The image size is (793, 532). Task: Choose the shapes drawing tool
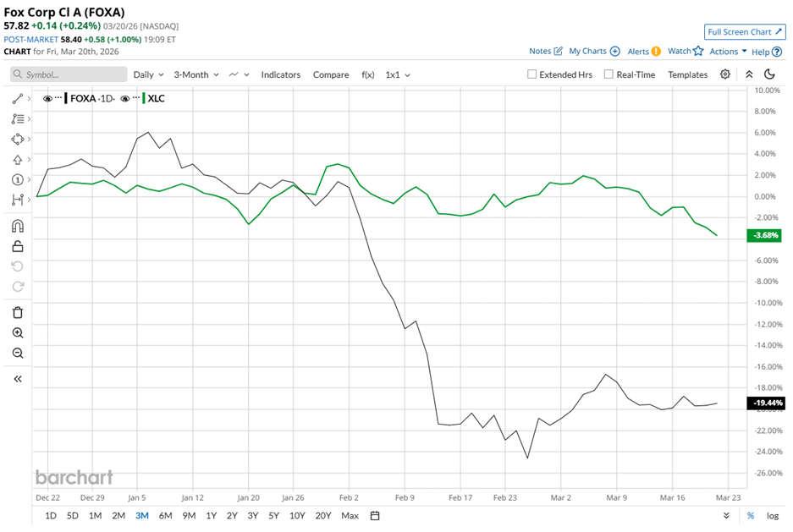point(18,139)
